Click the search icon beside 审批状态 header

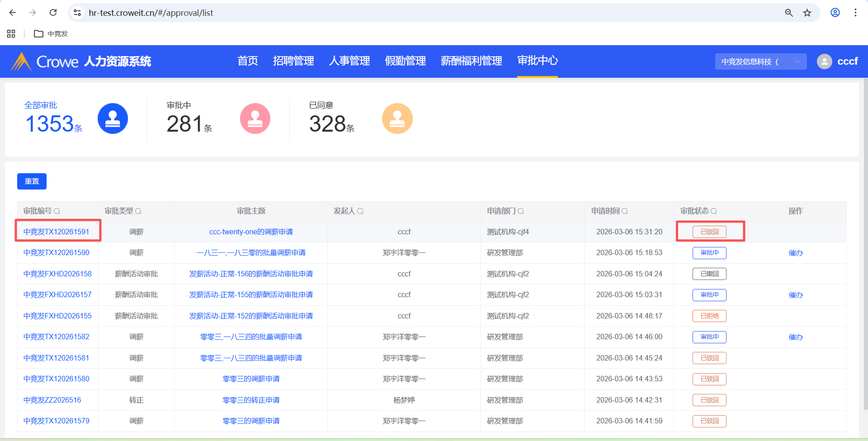pos(714,211)
